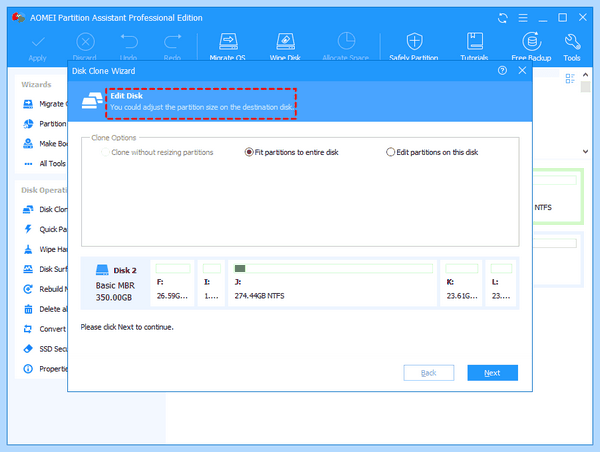Close the Disk Clone Wizard dialog
This screenshot has width=600, height=452.
click(522, 70)
